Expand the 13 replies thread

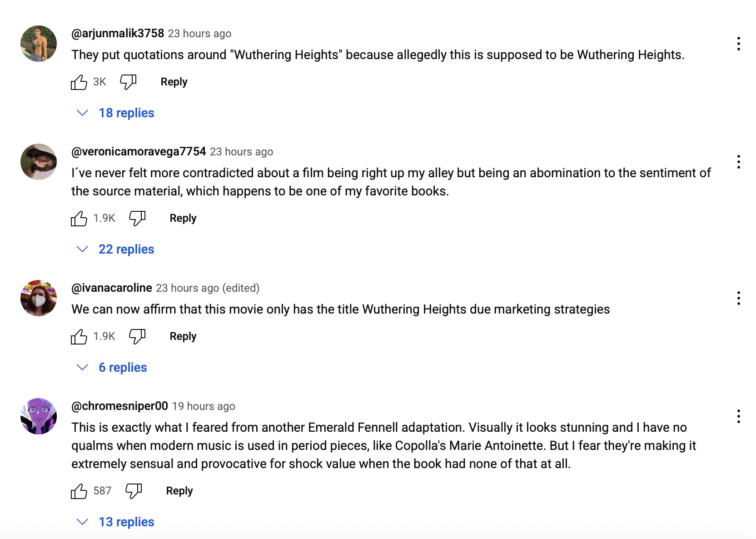click(x=126, y=522)
